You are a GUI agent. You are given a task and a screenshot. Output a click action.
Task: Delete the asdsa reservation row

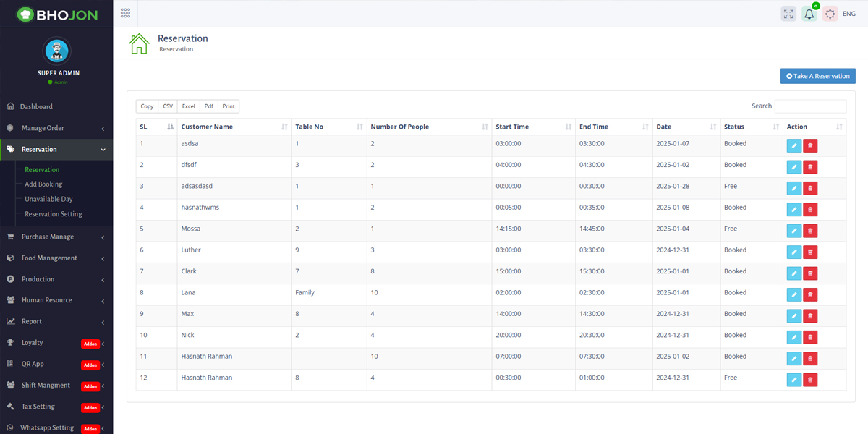coord(810,146)
